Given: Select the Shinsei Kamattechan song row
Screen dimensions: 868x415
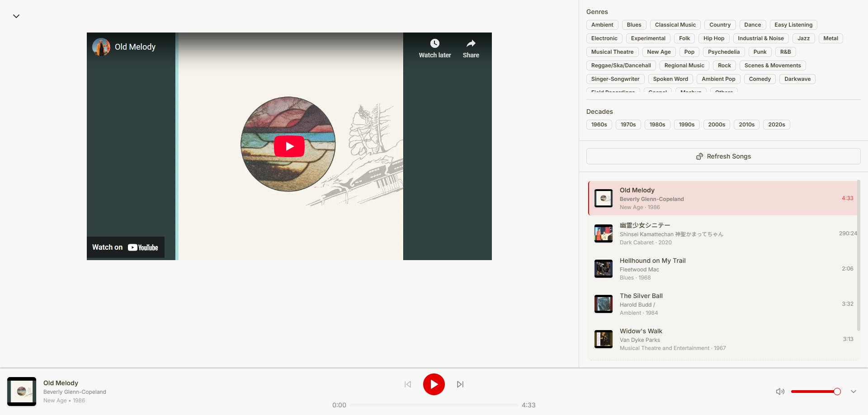Looking at the screenshot, I should click(x=722, y=233).
